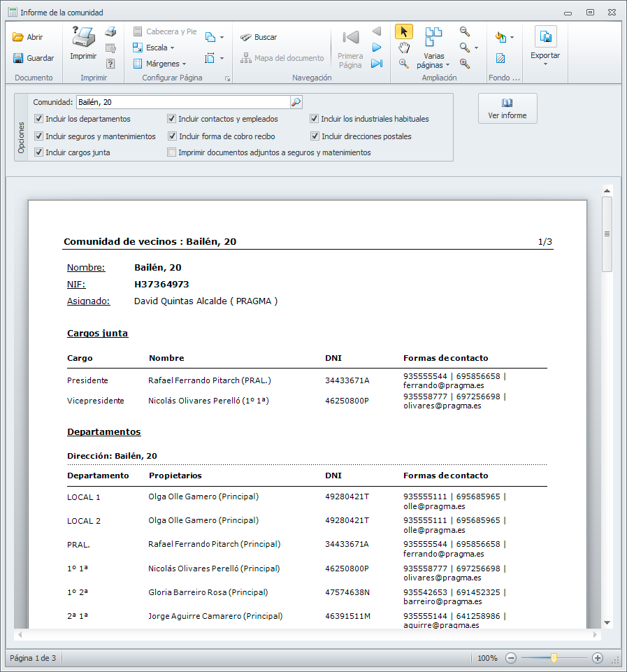Select the hand pan tool

tap(403, 48)
